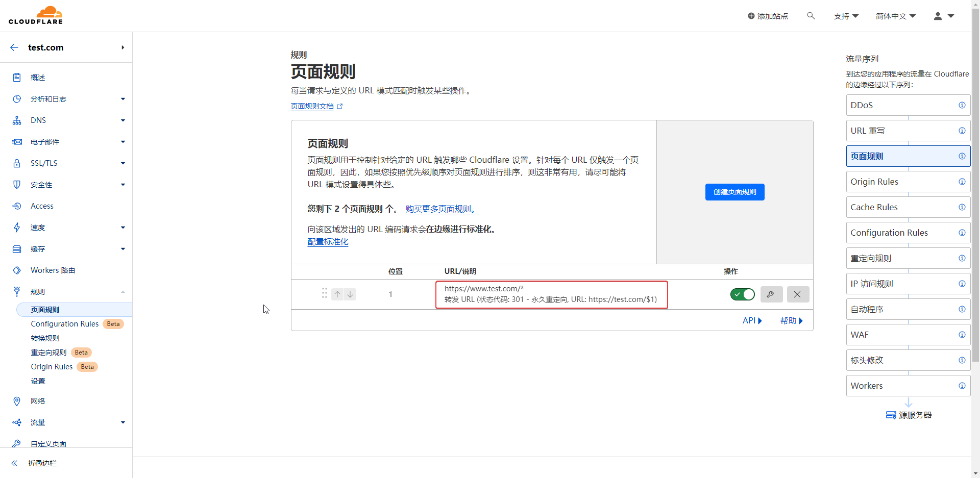
Task: Click the https://www.test.com/* rule text
Action: click(x=484, y=289)
